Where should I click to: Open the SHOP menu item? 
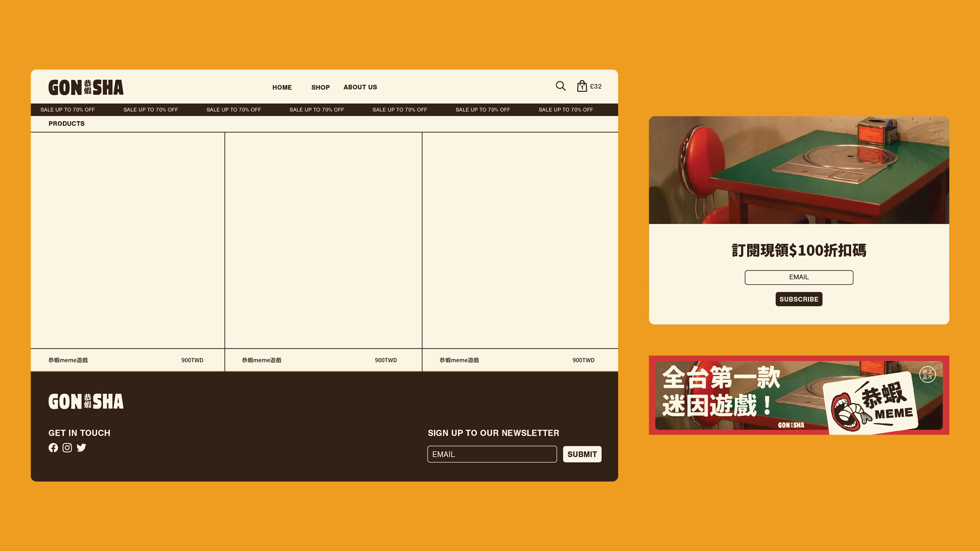coord(321,87)
